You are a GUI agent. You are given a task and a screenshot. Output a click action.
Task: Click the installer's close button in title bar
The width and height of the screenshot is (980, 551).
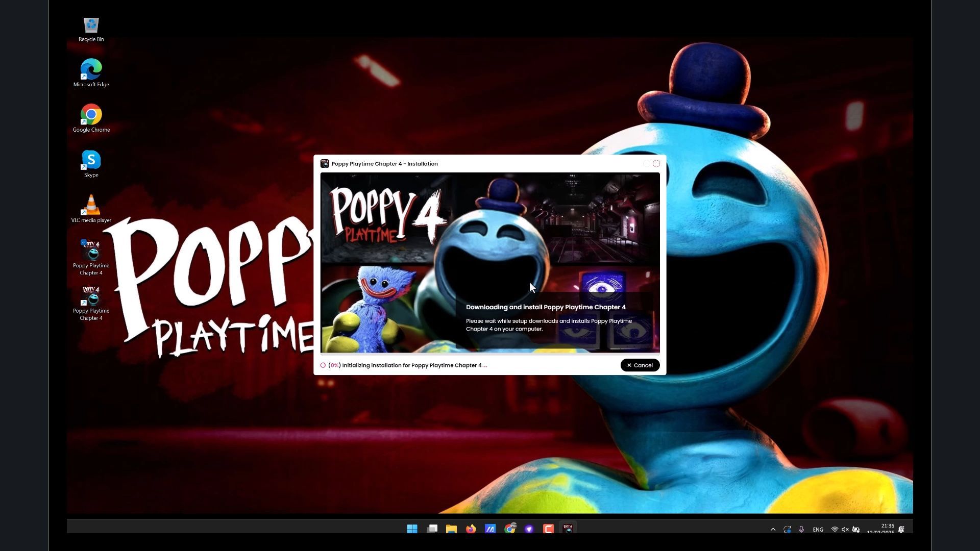(656, 164)
